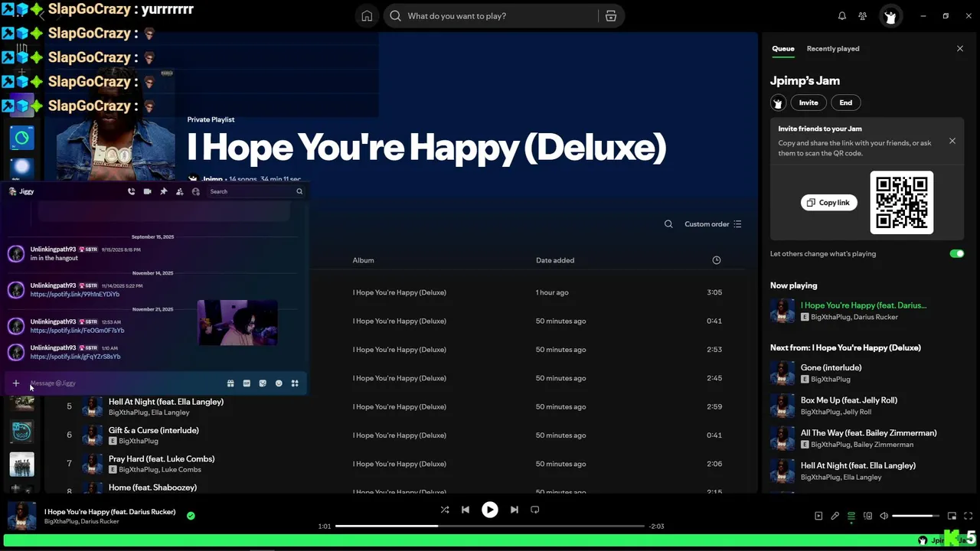Show lyrics microphone icon
This screenshot has width=980, height=551.
[835, 516]
